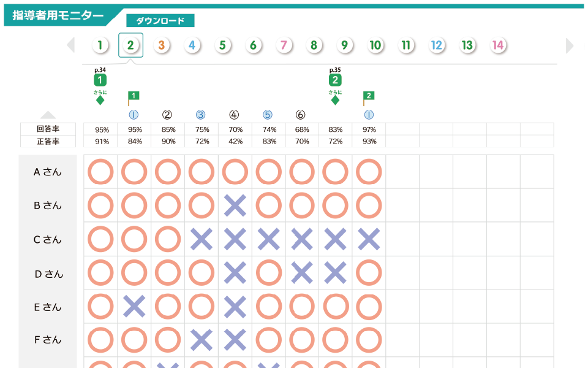This screenshot has width=588, height=368.
Task: Select pink lesson tab 7
Action: [x=284, y=45]
